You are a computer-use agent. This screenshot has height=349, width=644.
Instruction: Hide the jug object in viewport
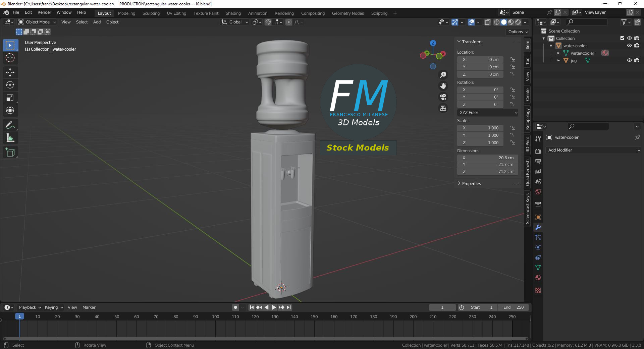tap(629, 60)
